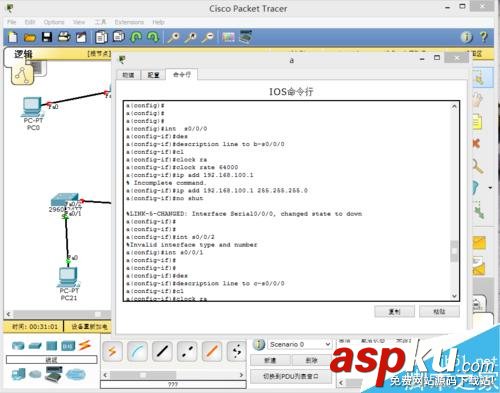Click the help question mark icon
This screenshot has width=500, height=393.
click(484, 37)
